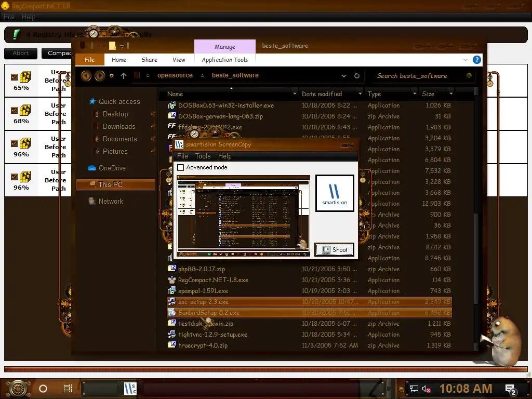Open the Name column filter dropdown
The image size is (532, 399).
[x=295, y=94]
